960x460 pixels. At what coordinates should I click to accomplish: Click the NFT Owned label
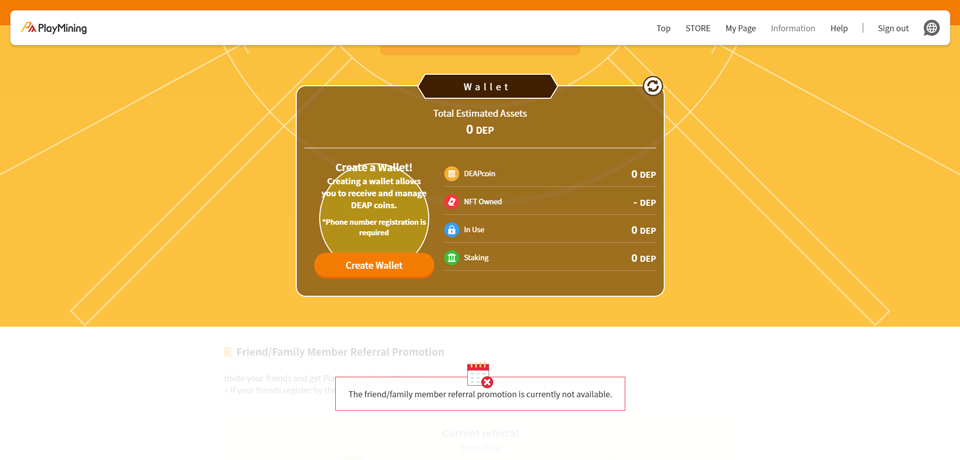[482, 202]
